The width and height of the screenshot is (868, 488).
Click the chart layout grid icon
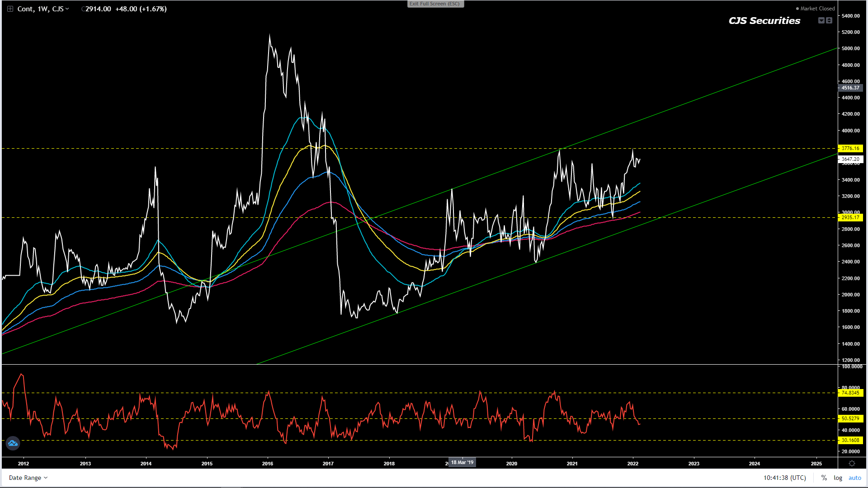tap(10, 9)
